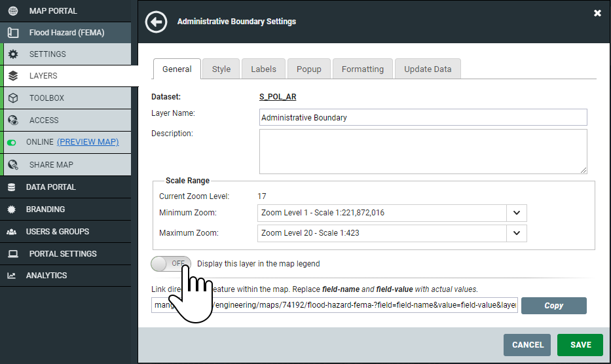The width and height of the screenshot is (611, 364).
Task: Click inside the Description text area
Action: [x=423, y=151]
